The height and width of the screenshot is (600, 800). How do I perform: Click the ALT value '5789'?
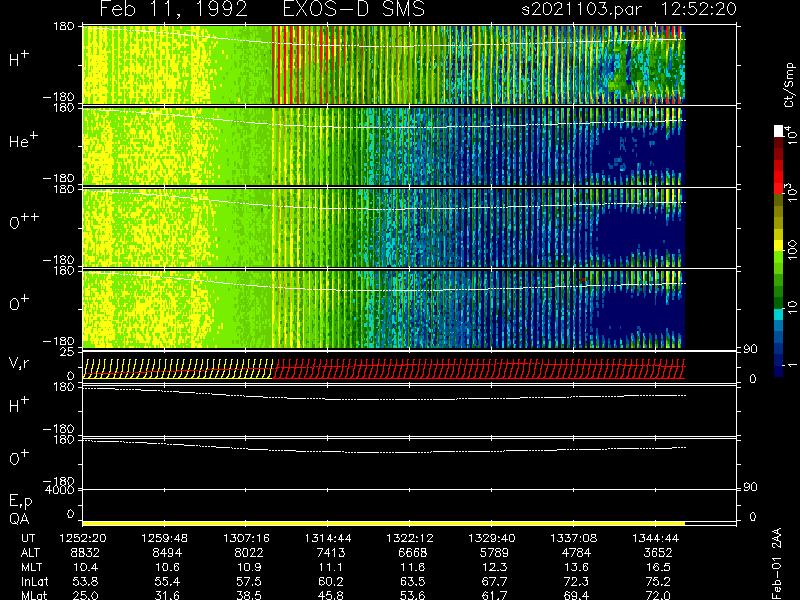[494, 553]
